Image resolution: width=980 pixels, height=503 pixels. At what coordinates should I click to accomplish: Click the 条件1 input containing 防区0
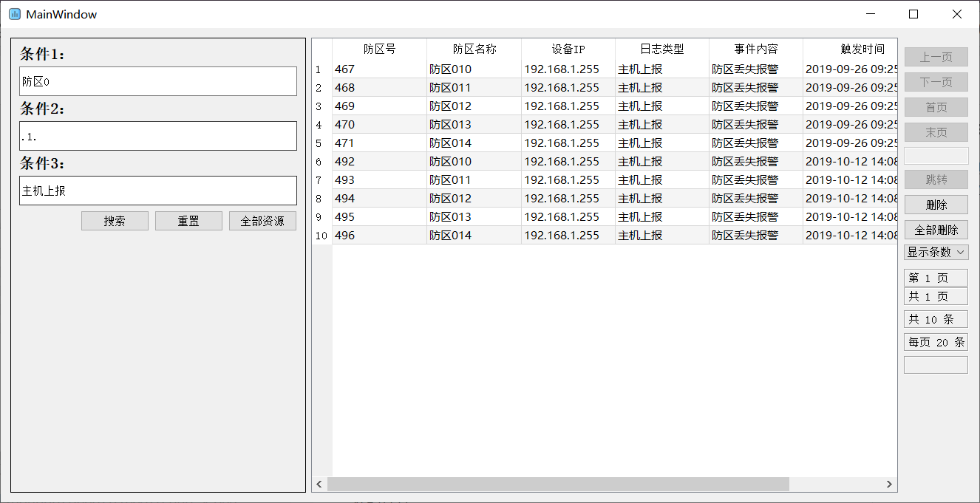157,81
